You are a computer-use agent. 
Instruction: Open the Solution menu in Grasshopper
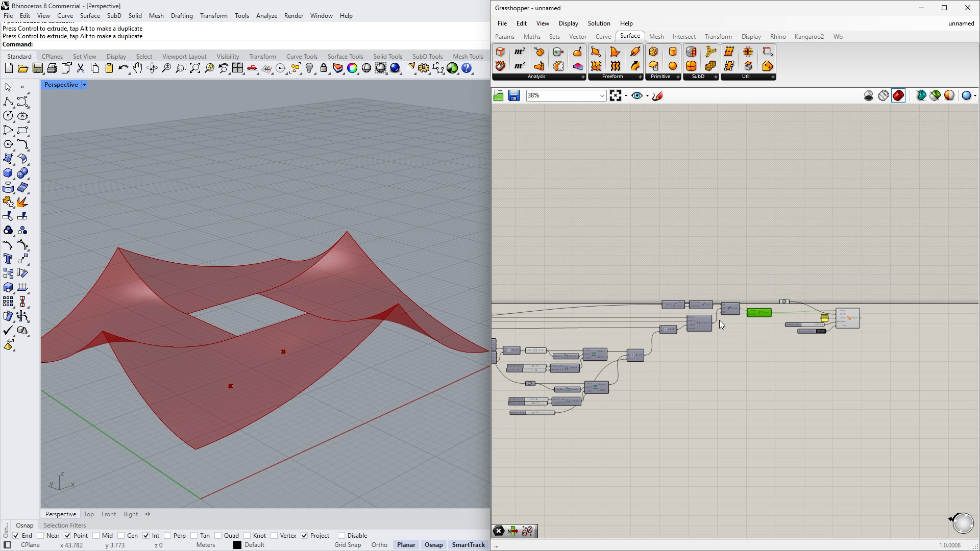click(x=598, y=23)
